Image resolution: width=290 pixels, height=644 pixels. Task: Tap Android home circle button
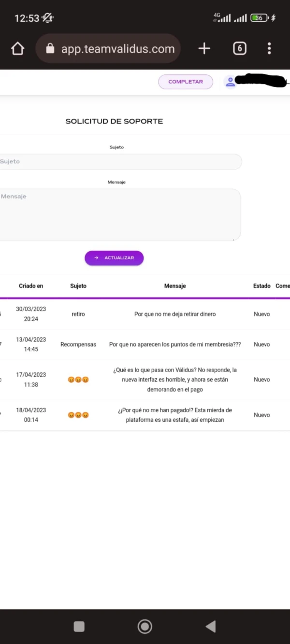pyautogui.click(x=145, y=627)
